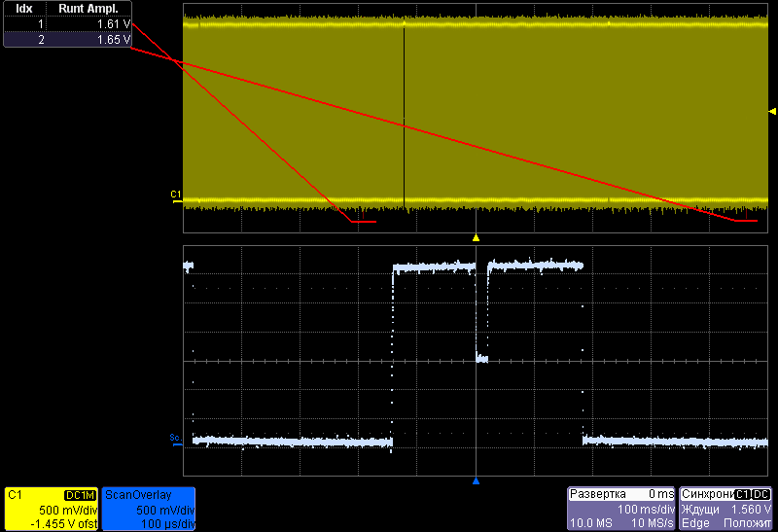Click the blue triangle marker below lower grid
Viewport: 778px width, 532px height.
pyautogui.click(x=476, y=480)
